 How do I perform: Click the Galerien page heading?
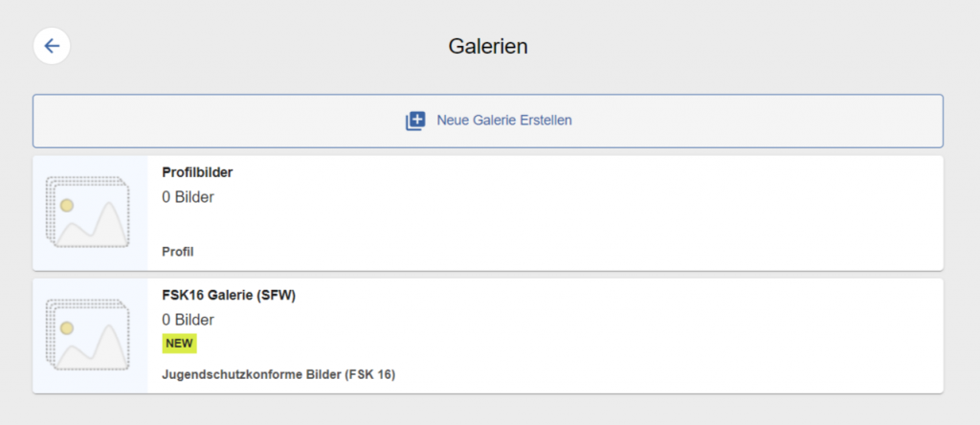pyautogui.click(x=488, y=46)
